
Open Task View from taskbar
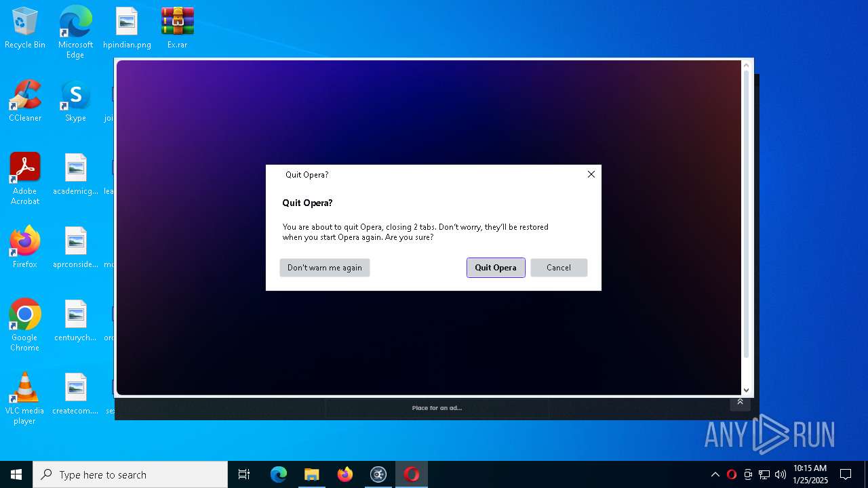coord(244,474)
